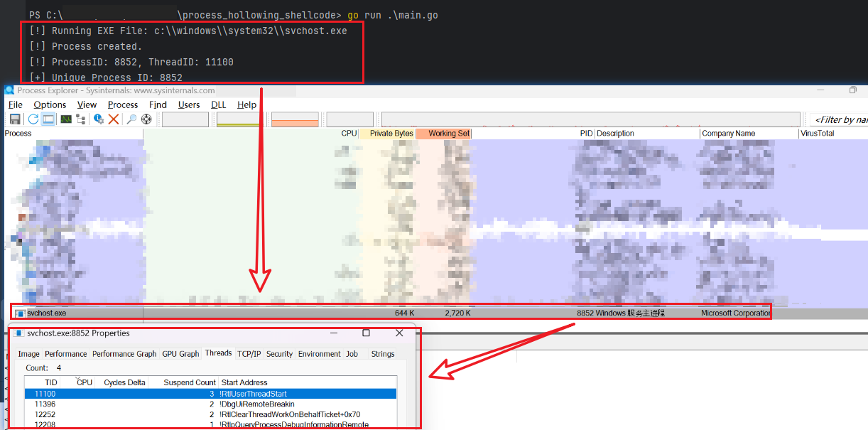This screenshot has height=430, width=868.
Task: Open the System Information graph icon
Action: pyautogui.click(x=66, y=119)
